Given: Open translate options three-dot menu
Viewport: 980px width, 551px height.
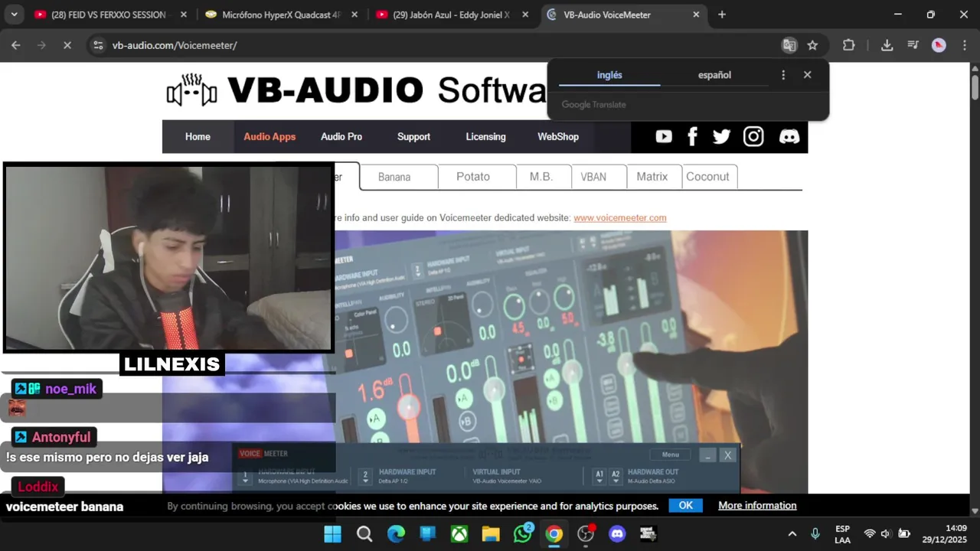Looking at the screenshot, I should click(x=782, y=75).
